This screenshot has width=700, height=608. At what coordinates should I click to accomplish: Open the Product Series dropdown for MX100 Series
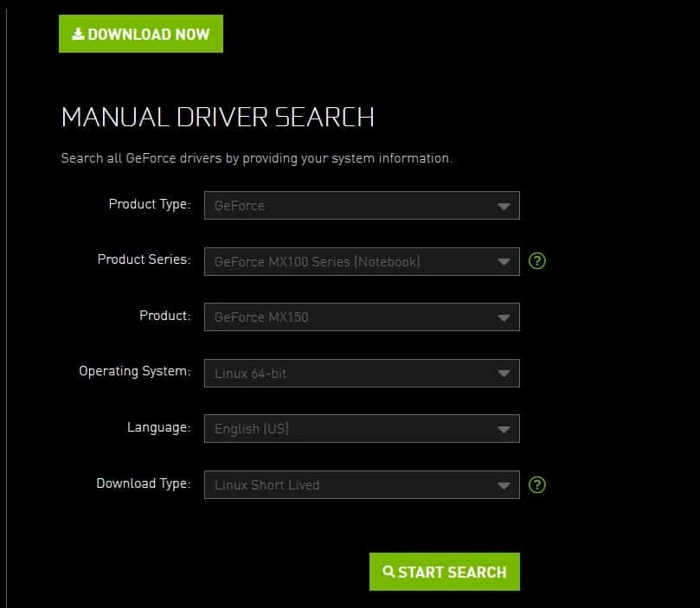click(361, 261)
